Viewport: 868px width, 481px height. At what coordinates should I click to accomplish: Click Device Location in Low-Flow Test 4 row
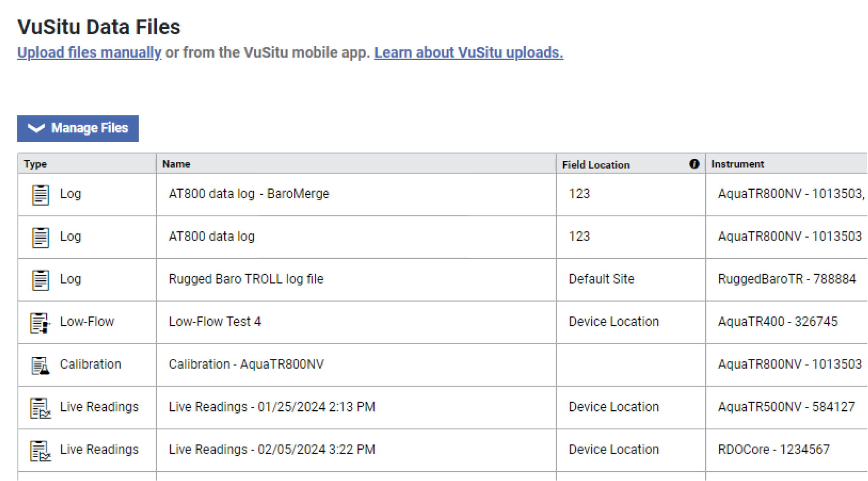point(614,321)
